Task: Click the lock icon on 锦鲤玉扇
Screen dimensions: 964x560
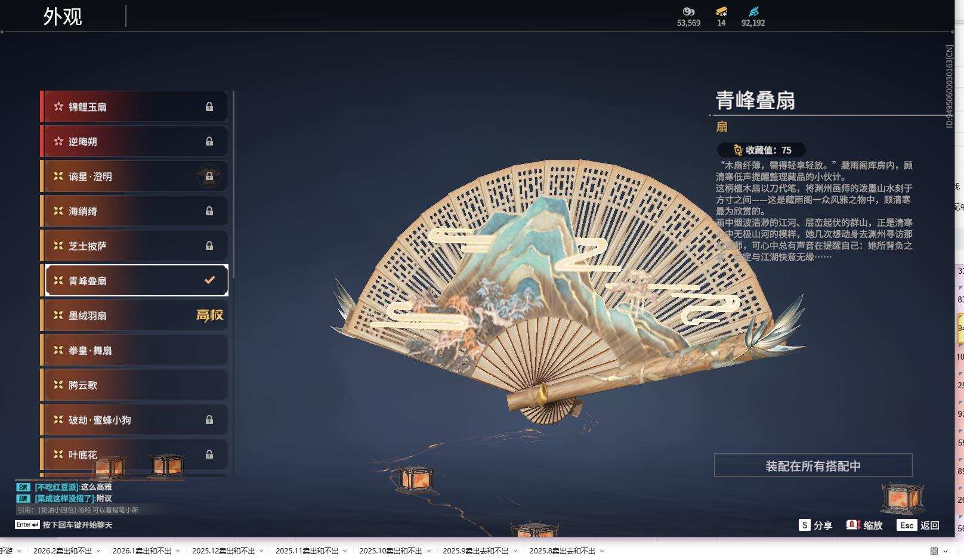Action: (209, 106)
